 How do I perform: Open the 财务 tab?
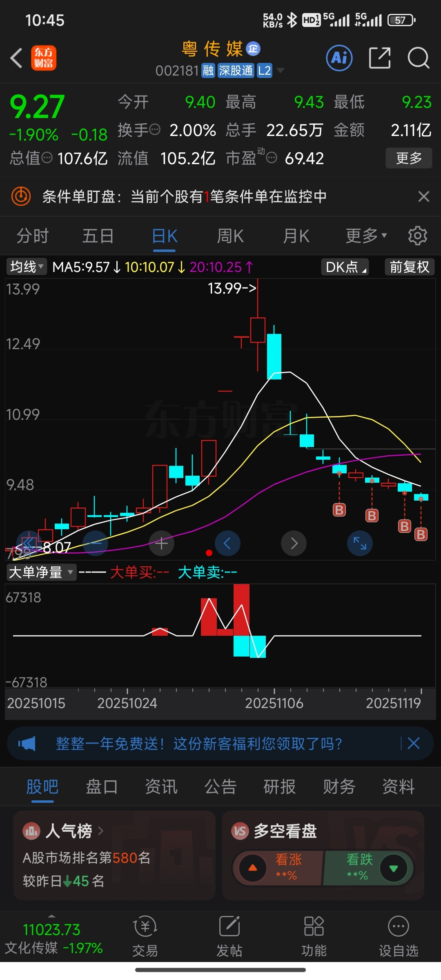[339, 786]
